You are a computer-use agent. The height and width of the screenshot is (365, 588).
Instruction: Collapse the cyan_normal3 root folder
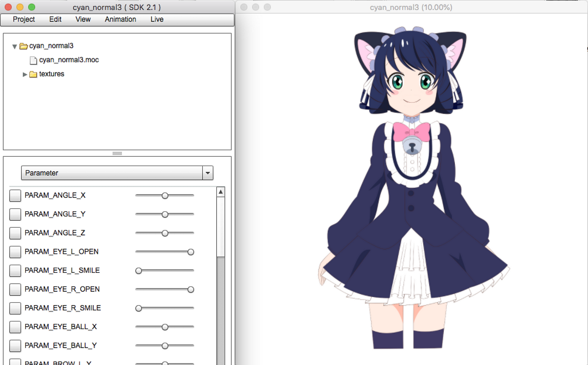click(14, 46)
